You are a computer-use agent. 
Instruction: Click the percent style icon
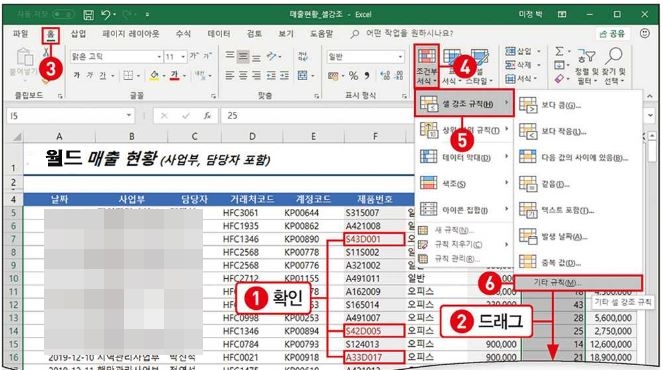[x=353, y=76]
